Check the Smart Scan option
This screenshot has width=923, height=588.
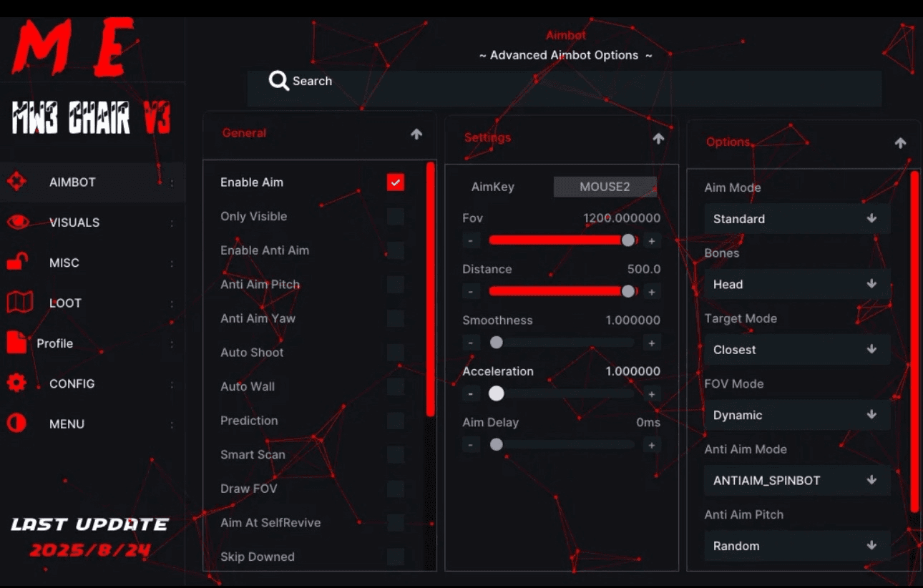(396, 455)
